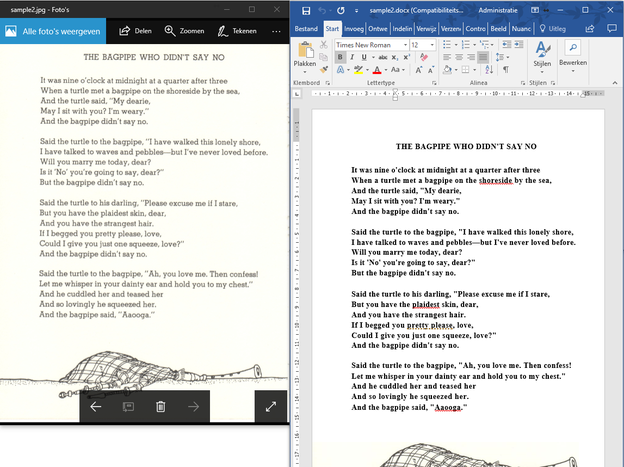The image size is (624, 467).
Task: Click the numbered list icon
Action: coord(466,44)
